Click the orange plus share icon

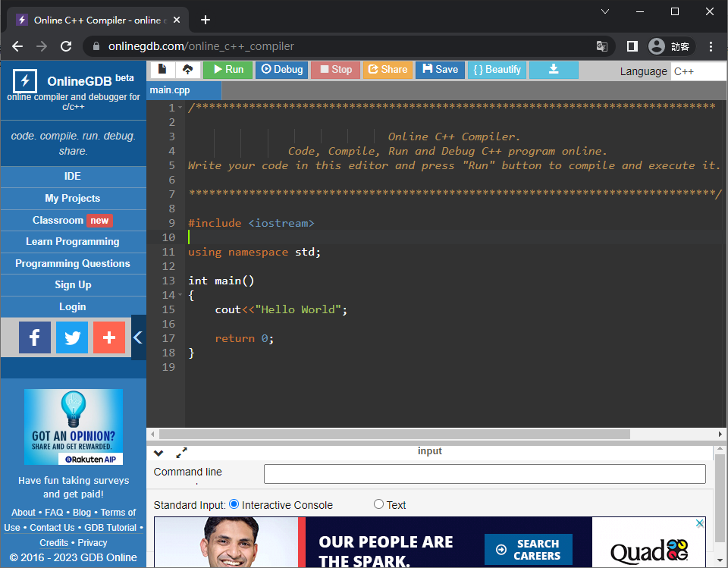pos(109,337)
